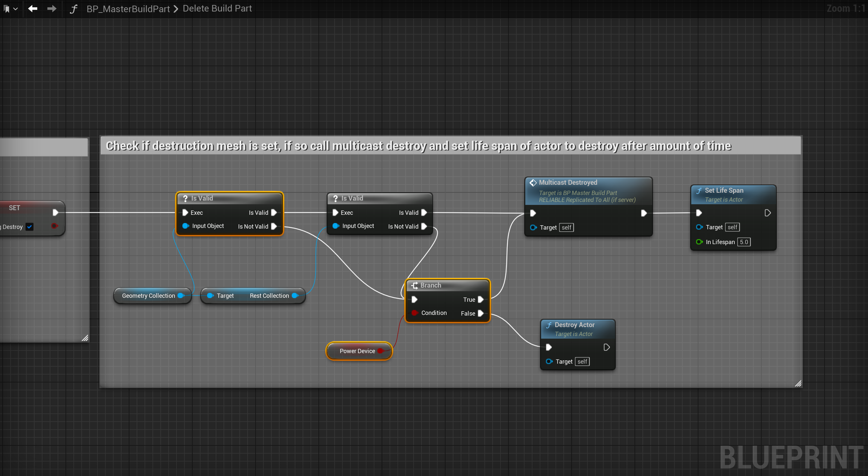868x476 pixels.
Task: Click the BP_MasterBuildPart breadcrumb
Action: [128, 9]
